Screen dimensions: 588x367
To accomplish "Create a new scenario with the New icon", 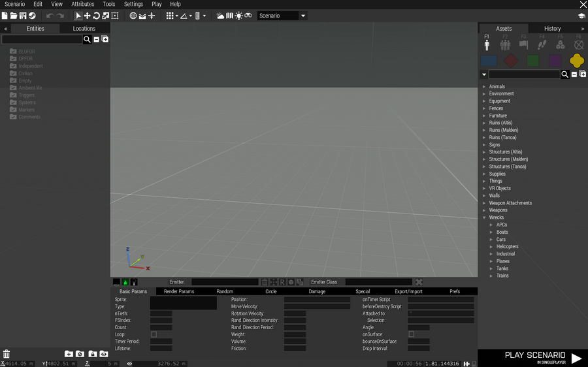I will pos(5,16).
